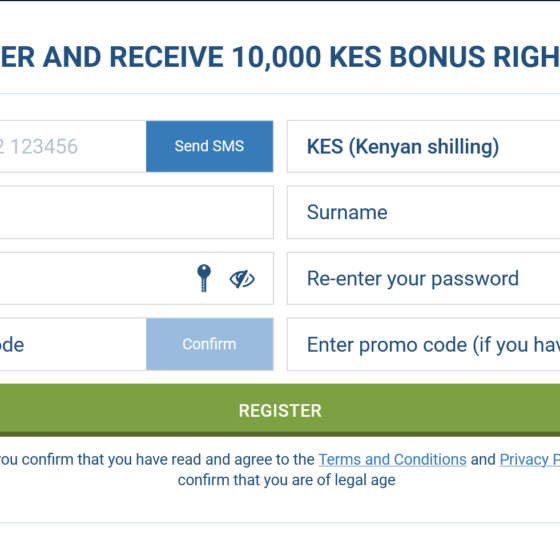Focus the confirmation code field left of Confirm

(x=73, y=344)
